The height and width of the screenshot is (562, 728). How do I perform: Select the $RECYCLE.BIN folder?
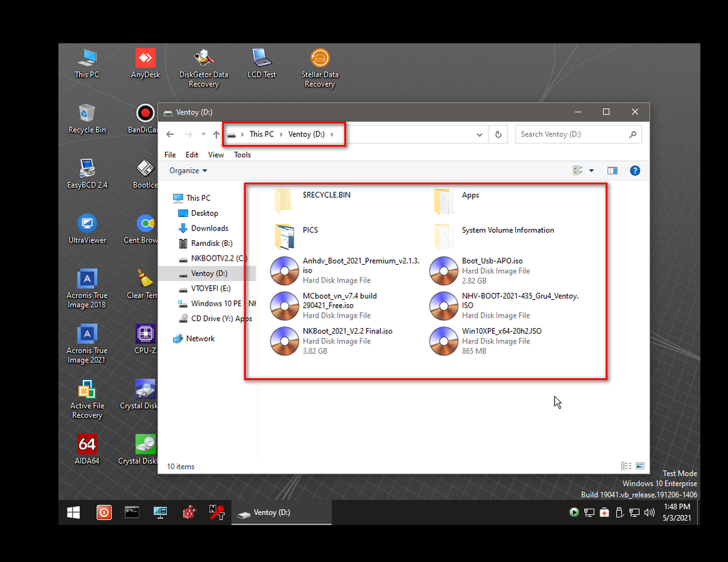(311, 200)
